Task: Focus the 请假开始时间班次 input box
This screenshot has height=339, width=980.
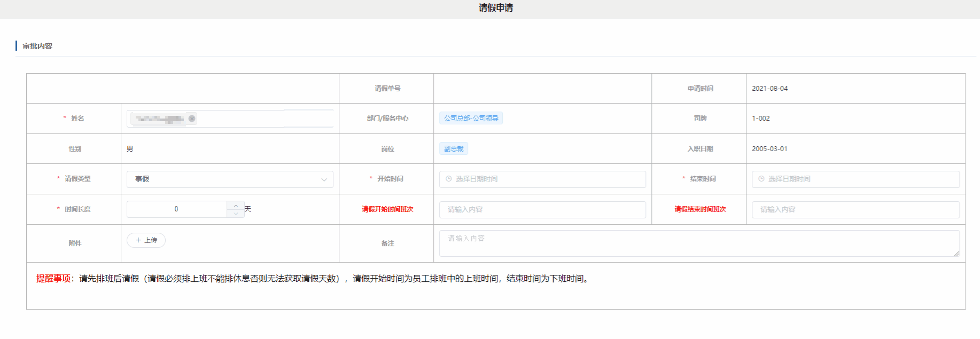Action: click(x=542, y=210)
